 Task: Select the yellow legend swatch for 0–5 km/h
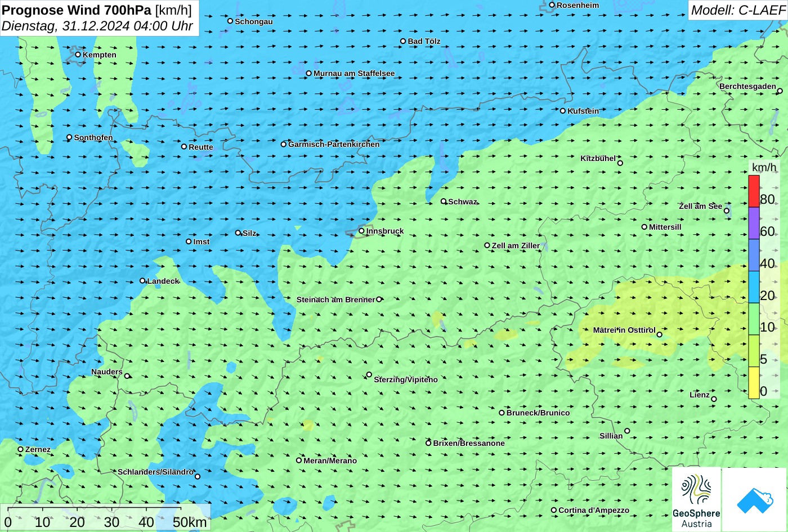pos(754,383)
